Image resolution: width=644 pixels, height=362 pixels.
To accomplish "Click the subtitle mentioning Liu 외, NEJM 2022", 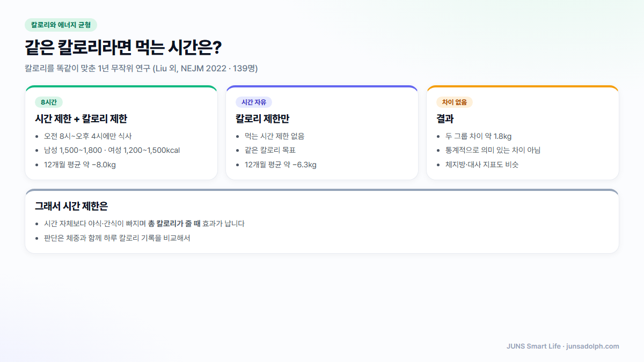I will coord(142,69).
